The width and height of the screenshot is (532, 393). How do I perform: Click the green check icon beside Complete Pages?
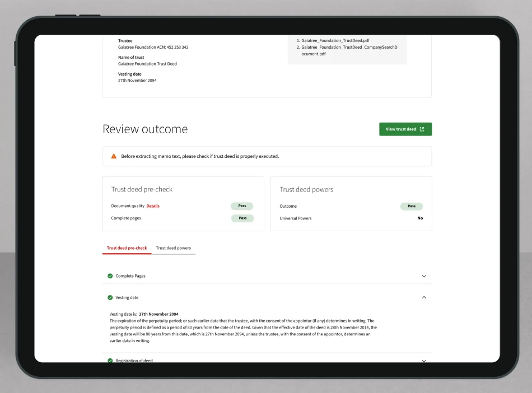point(110,276)
